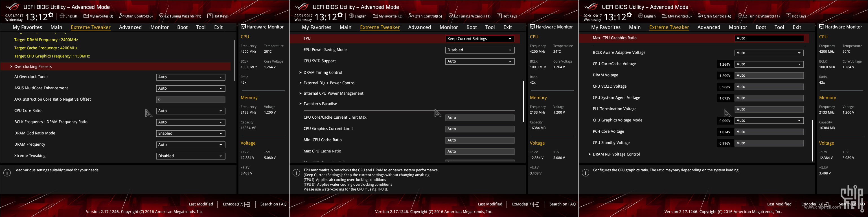
Task: Click the English globe icon in left panel
Action: coord(62,16)
